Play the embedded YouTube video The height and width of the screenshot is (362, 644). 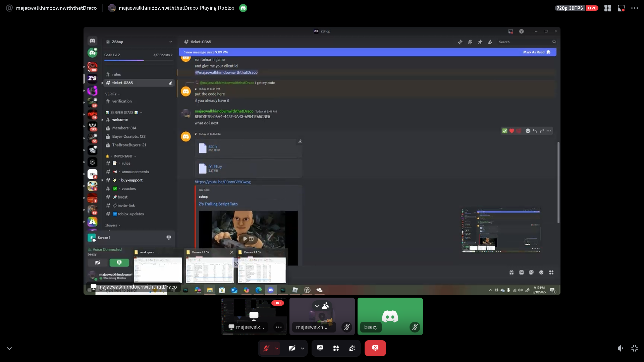[x=245, y=239]
